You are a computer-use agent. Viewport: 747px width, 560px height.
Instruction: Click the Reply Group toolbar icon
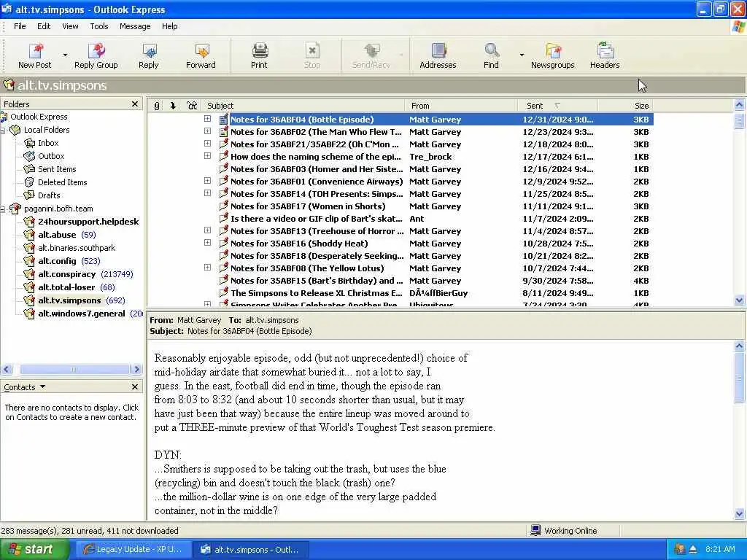(96, 50)
